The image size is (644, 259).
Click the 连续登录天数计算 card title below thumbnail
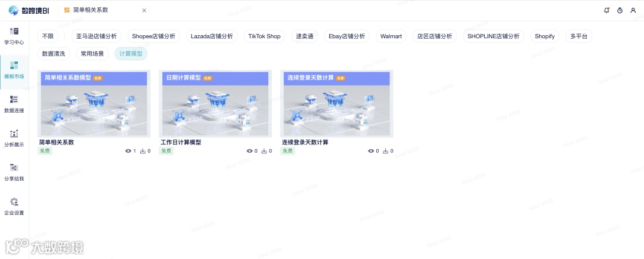click(305, 142)
